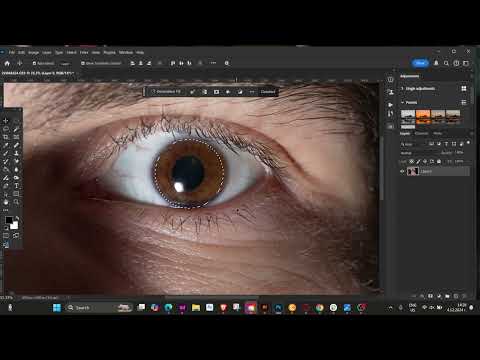Open the Edit Toolbar three-dots button
480x360 pixels.
pos(6,210)
